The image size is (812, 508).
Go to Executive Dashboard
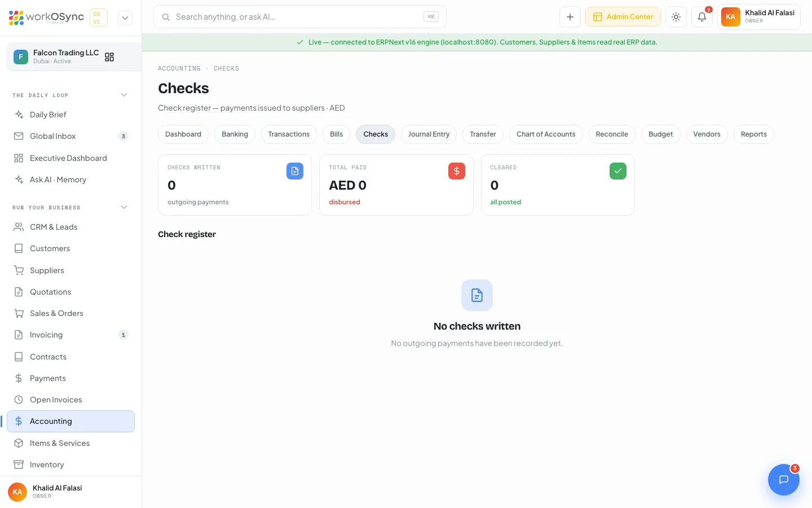tap(71, 158)
